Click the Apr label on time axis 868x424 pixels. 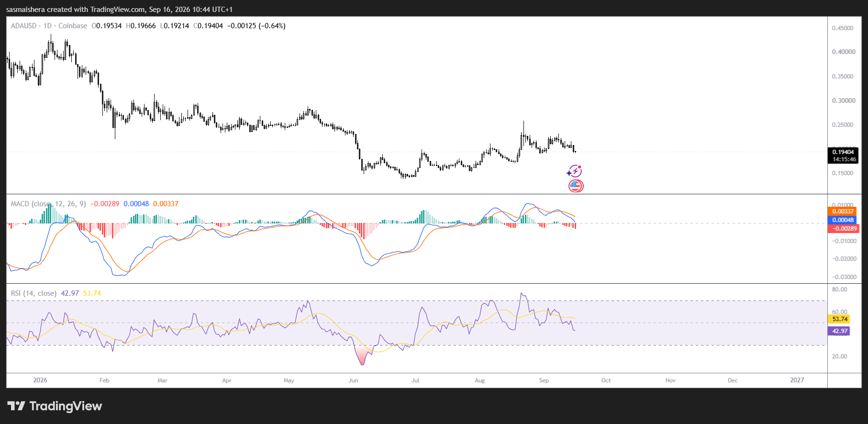[x=227, y=380]
